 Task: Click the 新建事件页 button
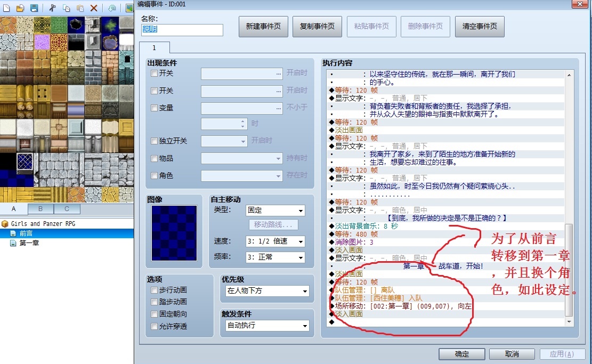tap(263, 27)
